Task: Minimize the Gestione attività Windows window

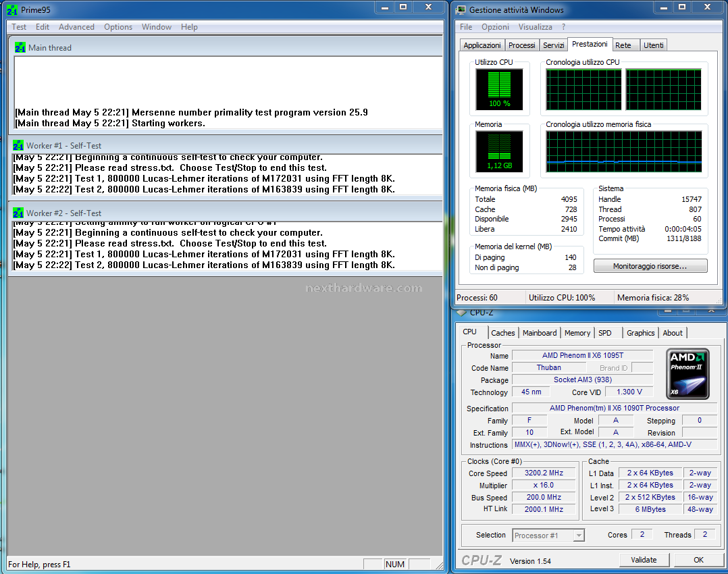Action: pyautogui.click(x=663, y=7)
